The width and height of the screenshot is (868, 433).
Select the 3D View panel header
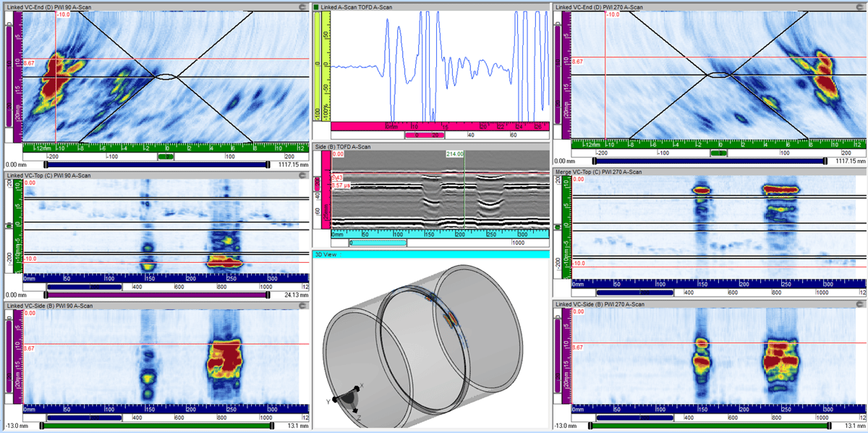coord(405,253)
